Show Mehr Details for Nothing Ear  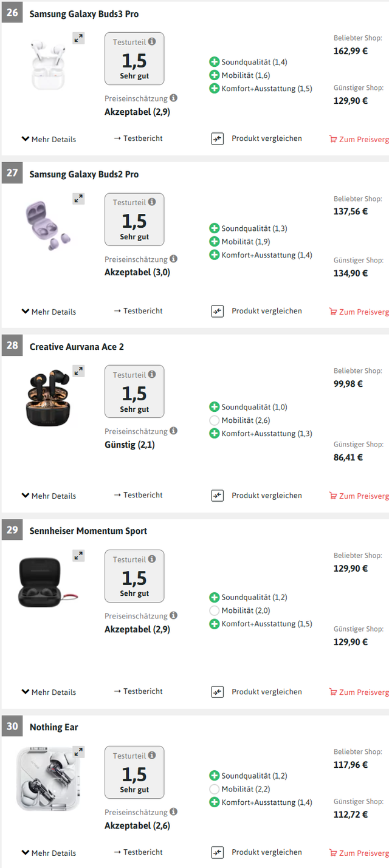tap(49, 853)
